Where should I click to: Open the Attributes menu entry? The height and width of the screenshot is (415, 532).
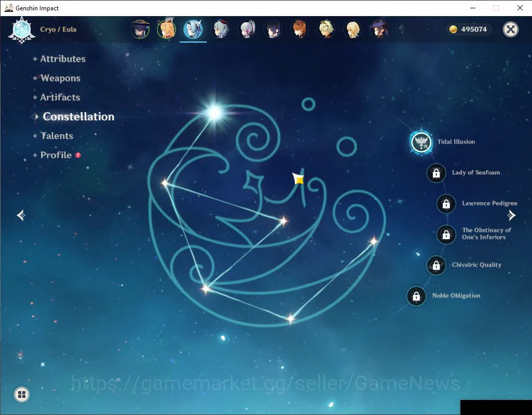point(63,59)
